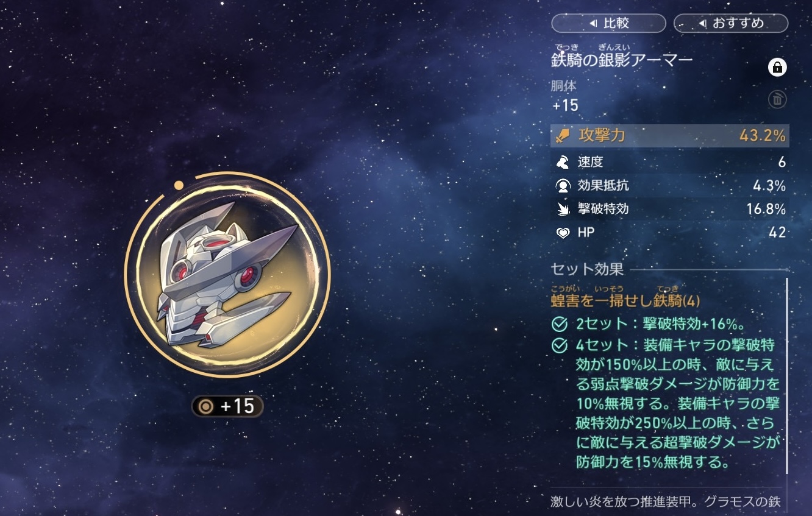This screenshot has width=812, height=516.
Task: Click the left arrow on 比較 button
Action: point(593,24)
